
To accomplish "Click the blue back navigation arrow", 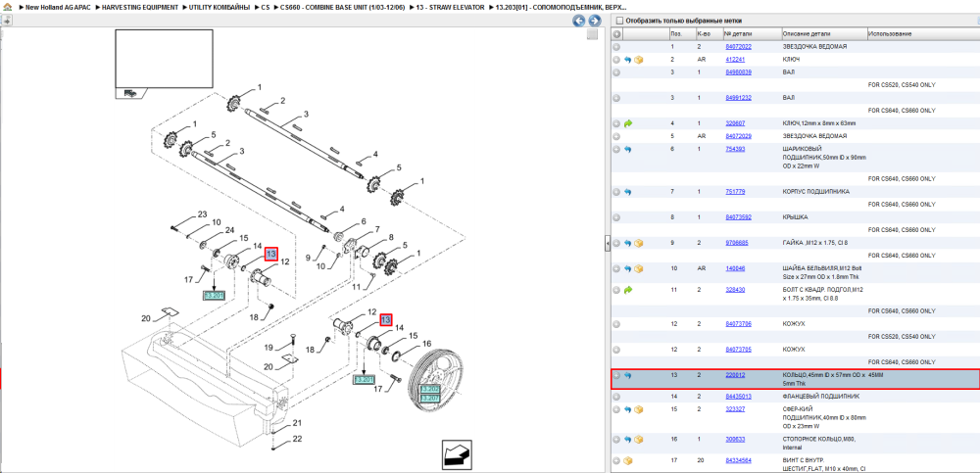I will tap(579, 21).
